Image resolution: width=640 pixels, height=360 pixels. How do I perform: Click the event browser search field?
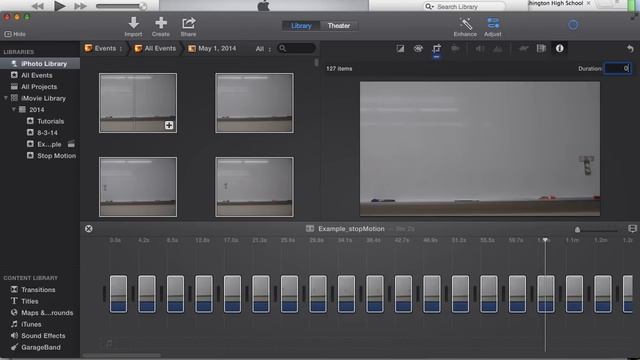point(296,48)
